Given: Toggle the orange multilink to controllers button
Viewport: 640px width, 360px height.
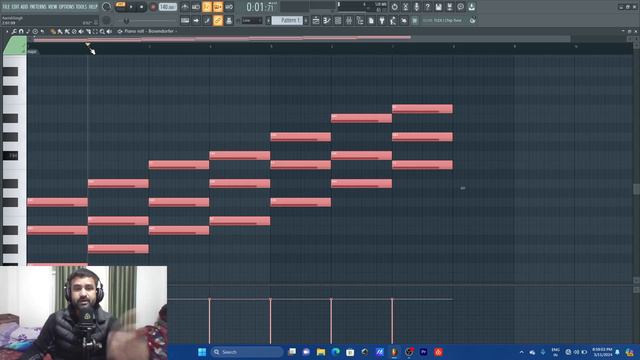Looking at the screenshot, I should (x=218, y=20).
